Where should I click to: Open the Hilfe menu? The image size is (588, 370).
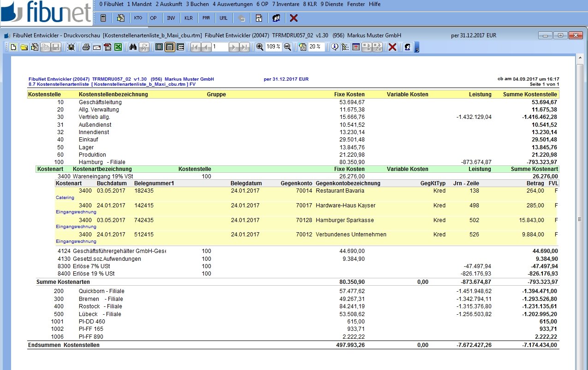point(374,4)
